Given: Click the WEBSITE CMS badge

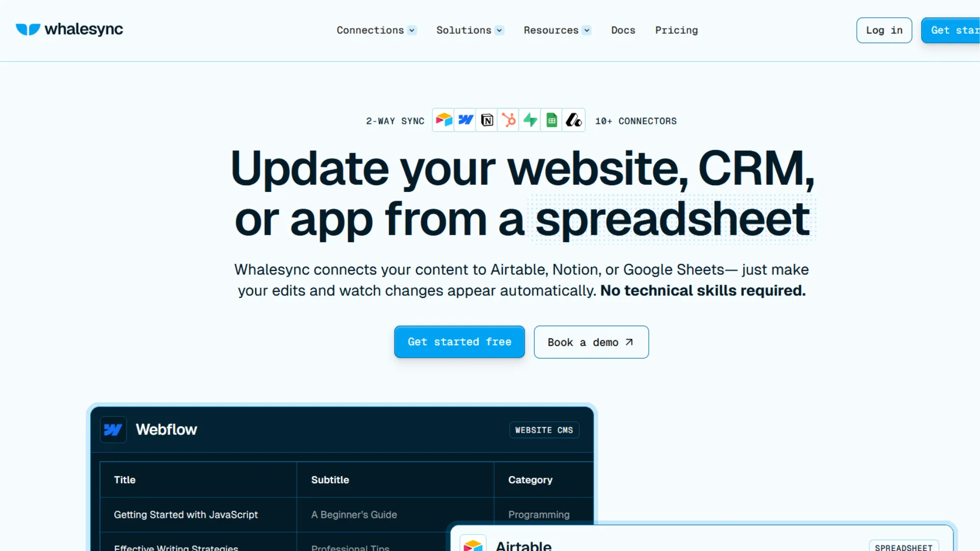Looking at the screenshot, I should point(544,430).
